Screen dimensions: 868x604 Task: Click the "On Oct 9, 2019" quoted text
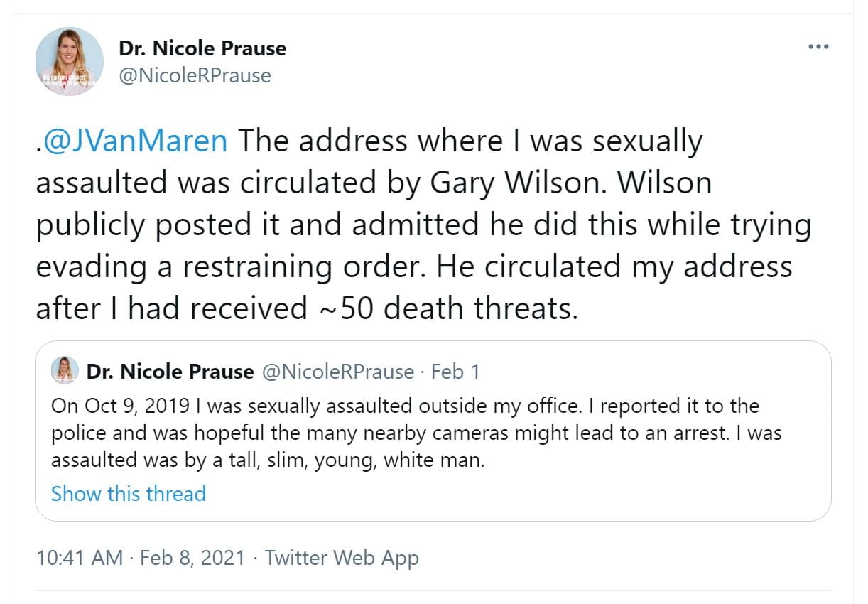tap(121, 406)
